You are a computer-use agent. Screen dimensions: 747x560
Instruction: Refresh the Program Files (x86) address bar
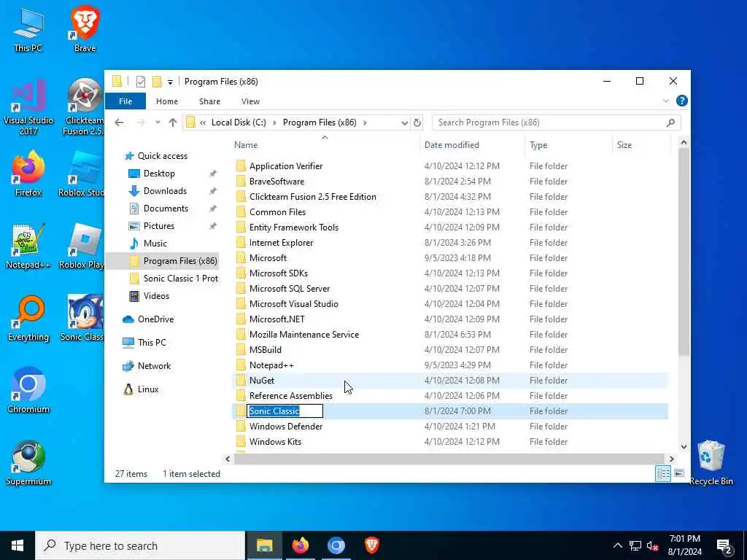pos(417,122)
